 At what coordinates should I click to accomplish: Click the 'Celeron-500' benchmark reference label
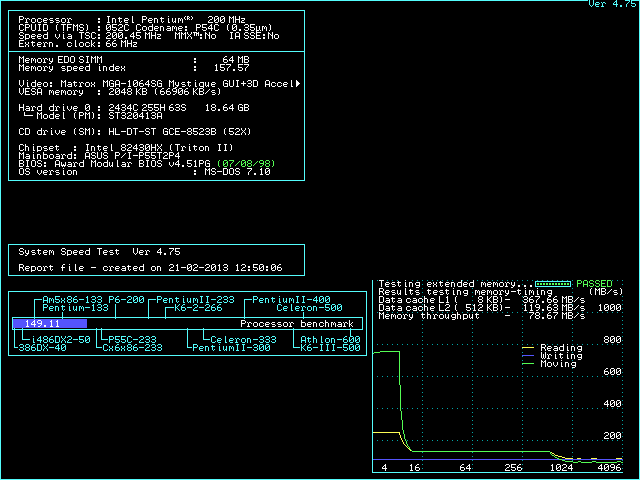(309, 308)
